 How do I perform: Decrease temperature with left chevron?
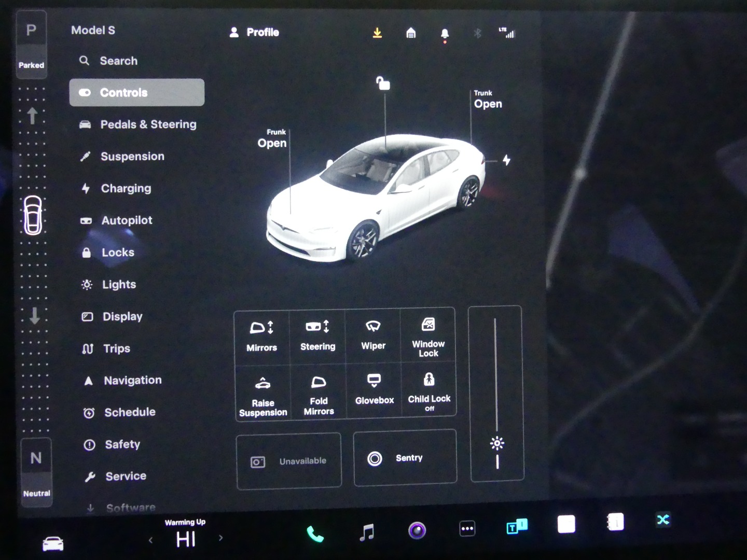(x=150, y=540)
